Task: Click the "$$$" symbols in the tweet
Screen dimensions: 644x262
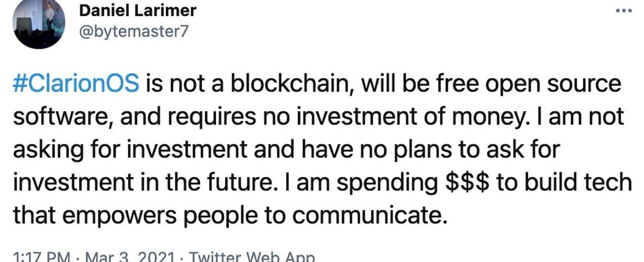Action: 467,183
